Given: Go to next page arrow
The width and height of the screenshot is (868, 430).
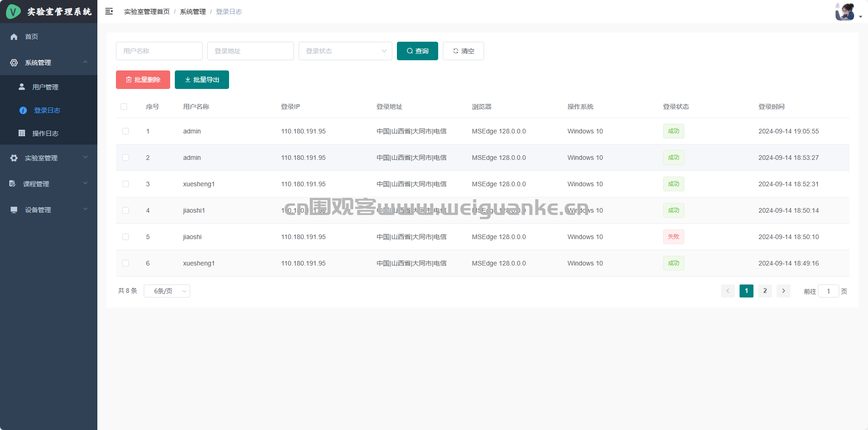Looking at the screenshot, I should point(784,291).
